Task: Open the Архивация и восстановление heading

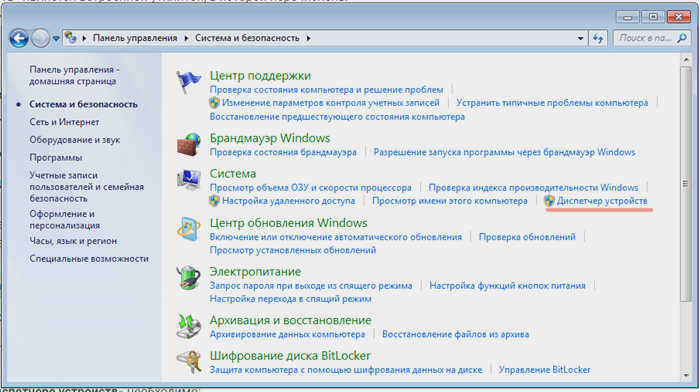Action: point(291,320)
